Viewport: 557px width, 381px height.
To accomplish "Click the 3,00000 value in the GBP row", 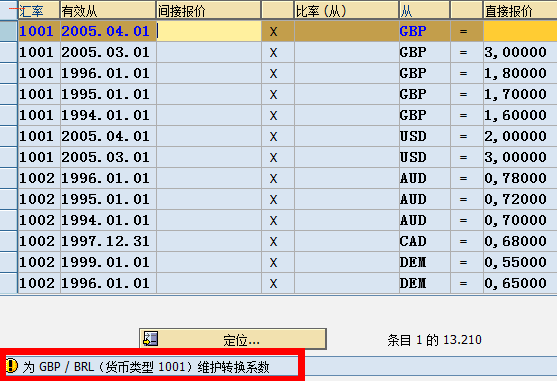I will click(515, 52).
